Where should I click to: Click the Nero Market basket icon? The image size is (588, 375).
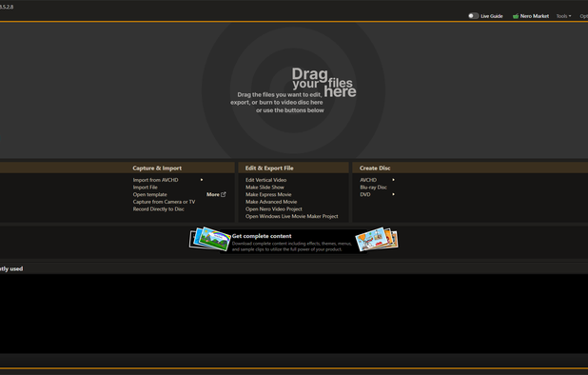pos(516,16)
